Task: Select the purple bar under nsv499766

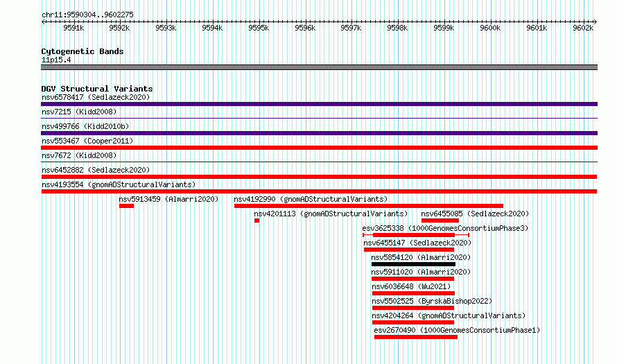Action: pyautogui.click(x=319, y=133)
